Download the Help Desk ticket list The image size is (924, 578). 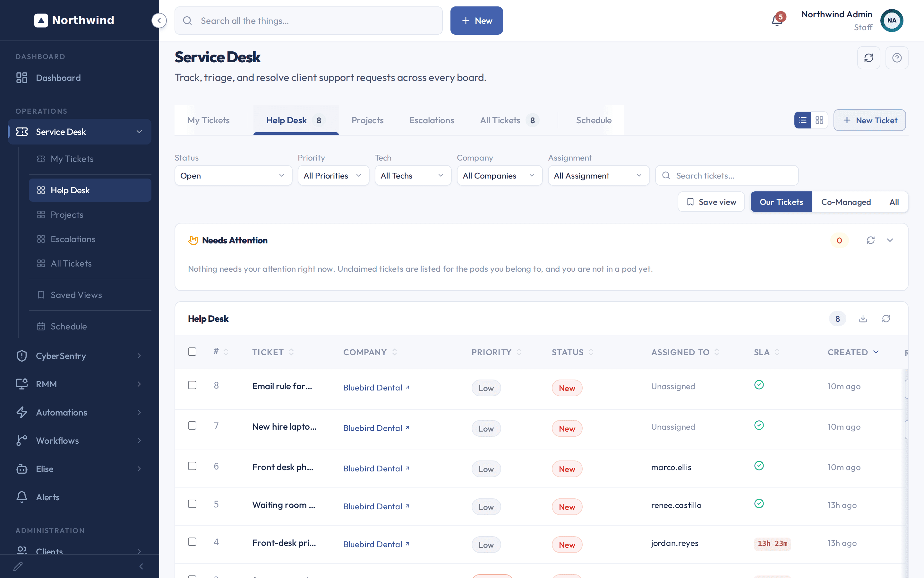863,319
